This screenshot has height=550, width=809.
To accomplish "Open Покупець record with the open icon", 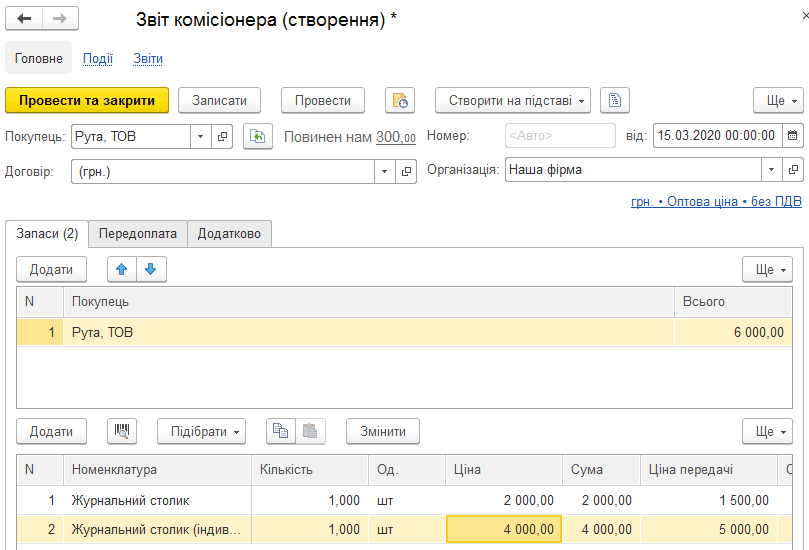I will 222,137.
